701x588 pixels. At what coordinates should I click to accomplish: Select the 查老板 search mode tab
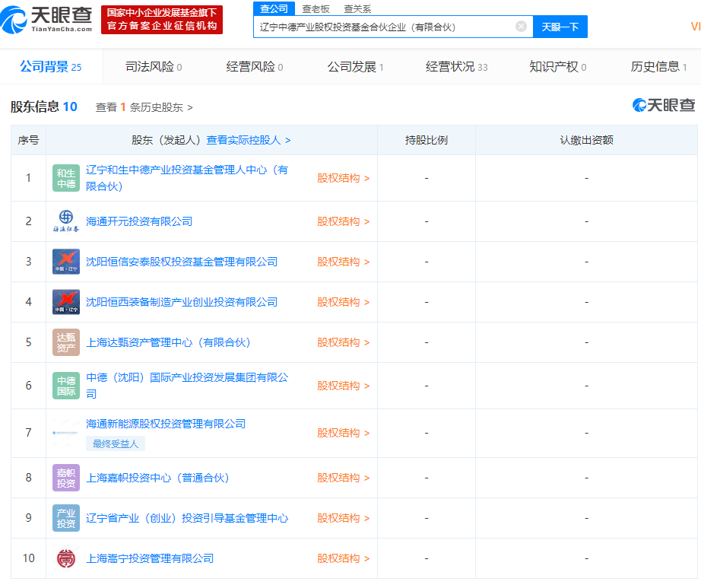pos(316,8)
